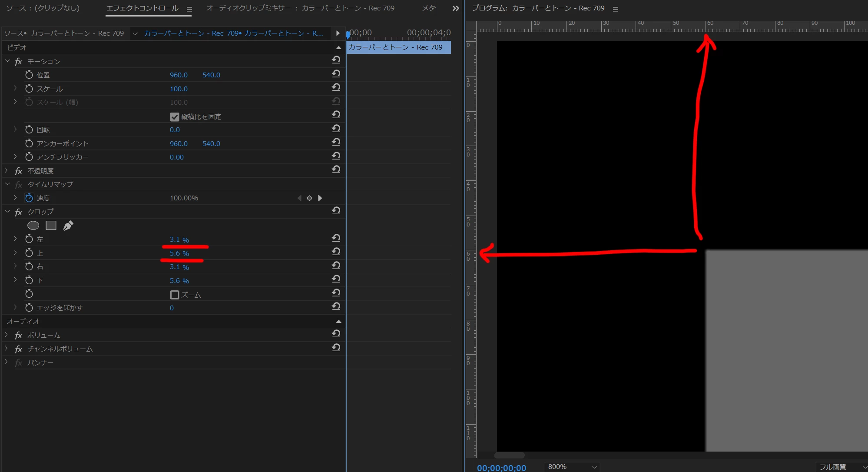The height and width of the screenshot is (472, 868).
Task: Show overflow panel tabs with double chevron
Action: coord(456,9)
